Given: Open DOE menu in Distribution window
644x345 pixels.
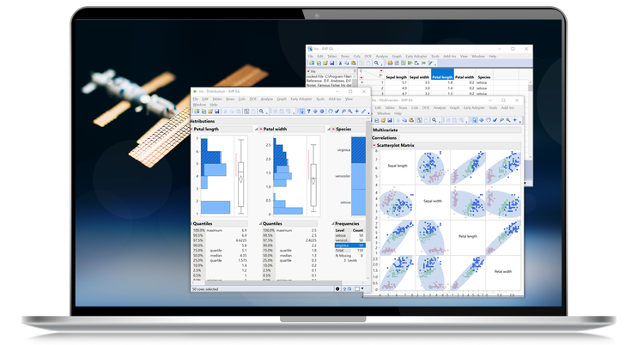Looking at the screenshot, I should [x=253, y=99].
